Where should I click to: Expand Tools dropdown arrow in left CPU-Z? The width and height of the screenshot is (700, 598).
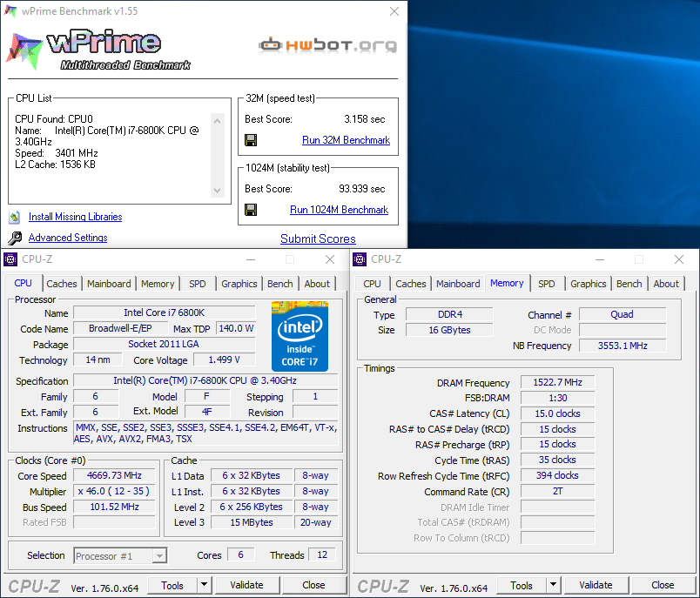[x=204, y=585]
